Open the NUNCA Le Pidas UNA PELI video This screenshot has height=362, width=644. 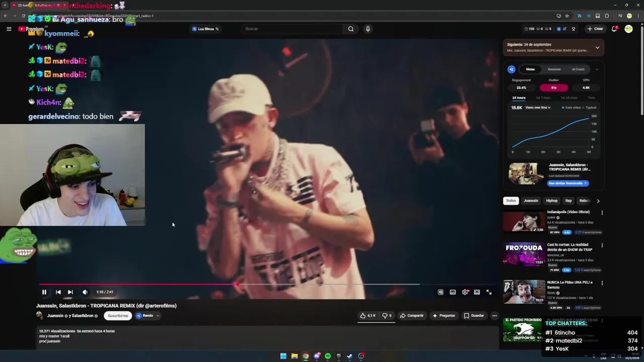click(524, 292)
